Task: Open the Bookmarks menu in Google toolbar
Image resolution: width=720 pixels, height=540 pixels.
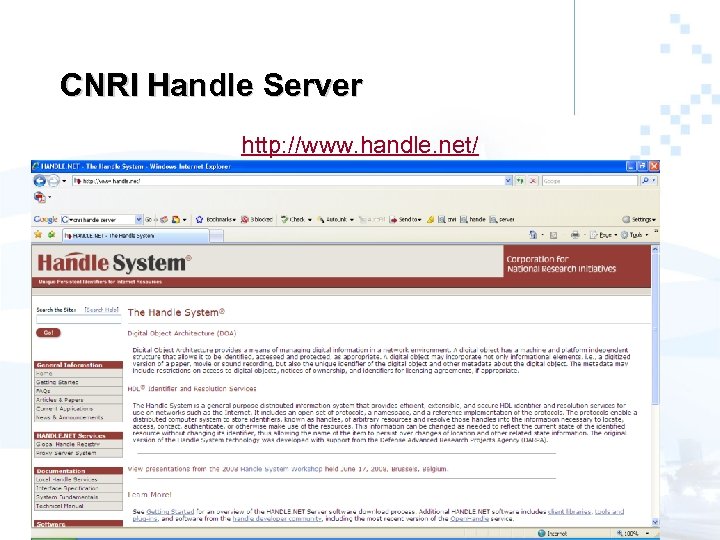Action: (x=216, y=219)
